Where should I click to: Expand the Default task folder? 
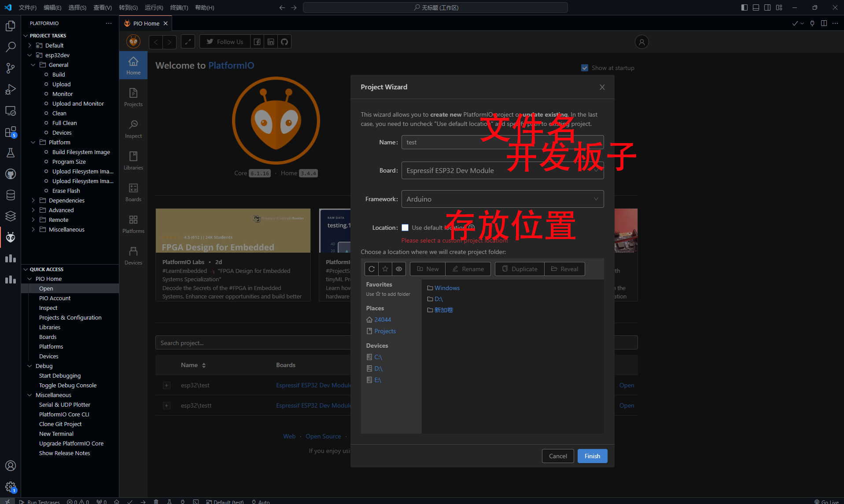pos(29,45)
